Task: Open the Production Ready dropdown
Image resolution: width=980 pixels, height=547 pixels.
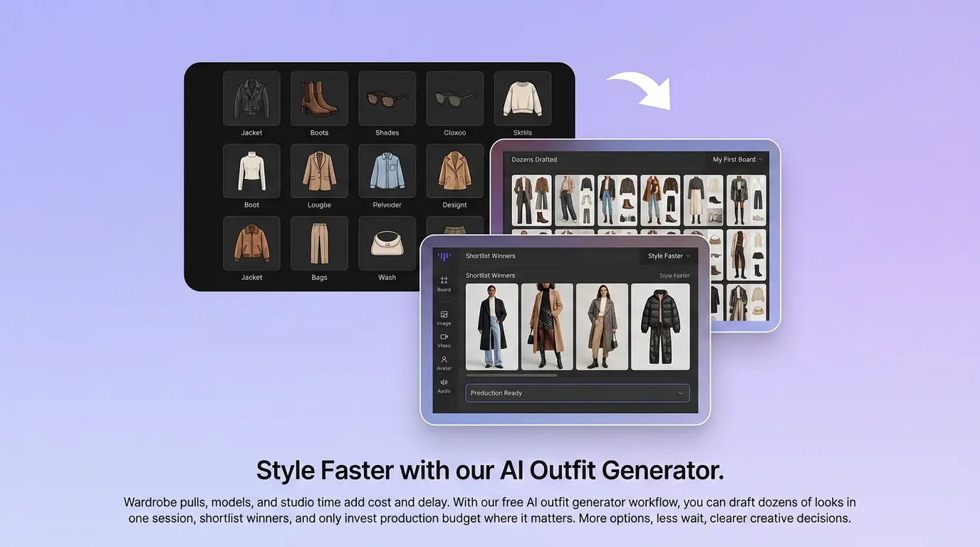Action: click(578, 393)
